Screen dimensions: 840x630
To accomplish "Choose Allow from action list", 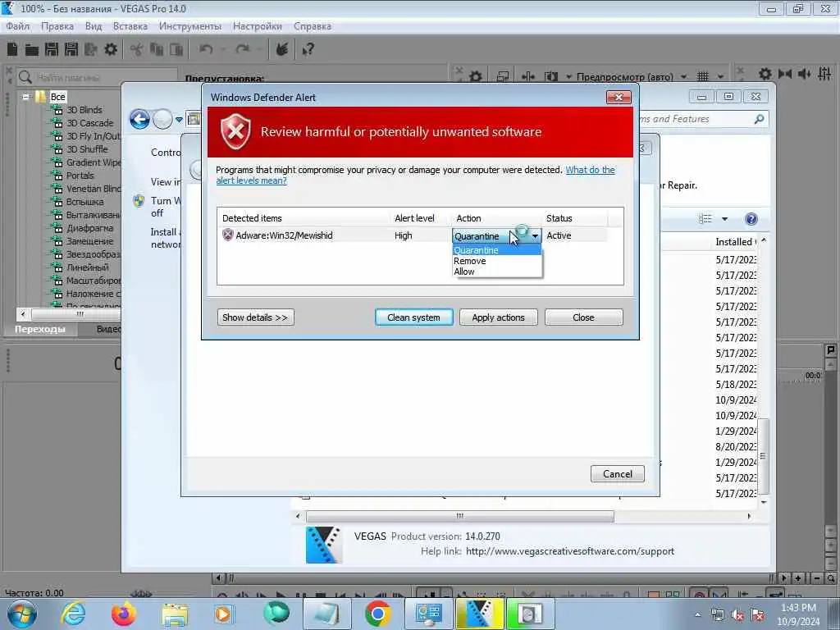I will 496,272.
